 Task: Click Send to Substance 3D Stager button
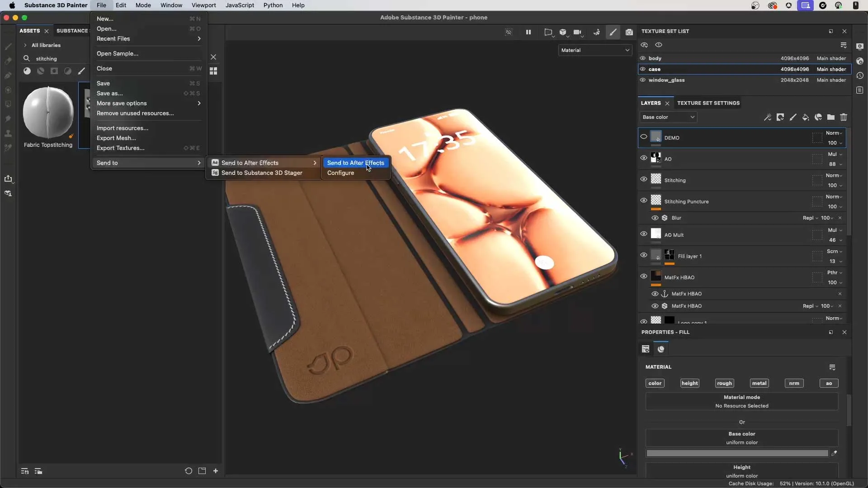[262, 172]
